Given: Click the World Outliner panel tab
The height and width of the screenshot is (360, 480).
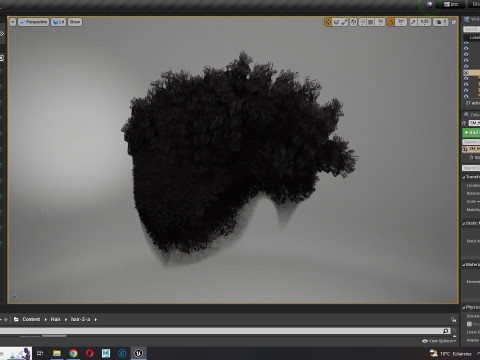Looking at the screenshot, I should pos(472,19).
